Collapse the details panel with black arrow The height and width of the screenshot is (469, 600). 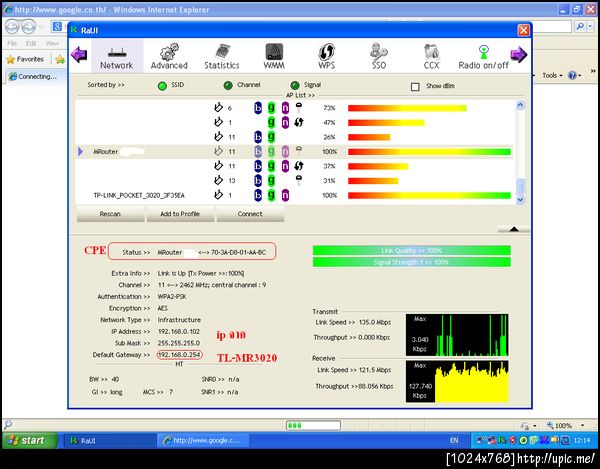pos(514,229)
